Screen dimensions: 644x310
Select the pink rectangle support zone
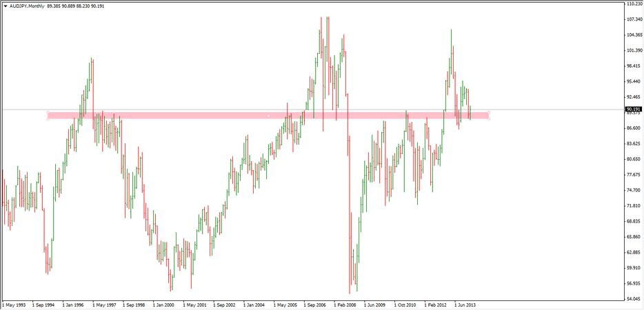[x=172, y=116]
